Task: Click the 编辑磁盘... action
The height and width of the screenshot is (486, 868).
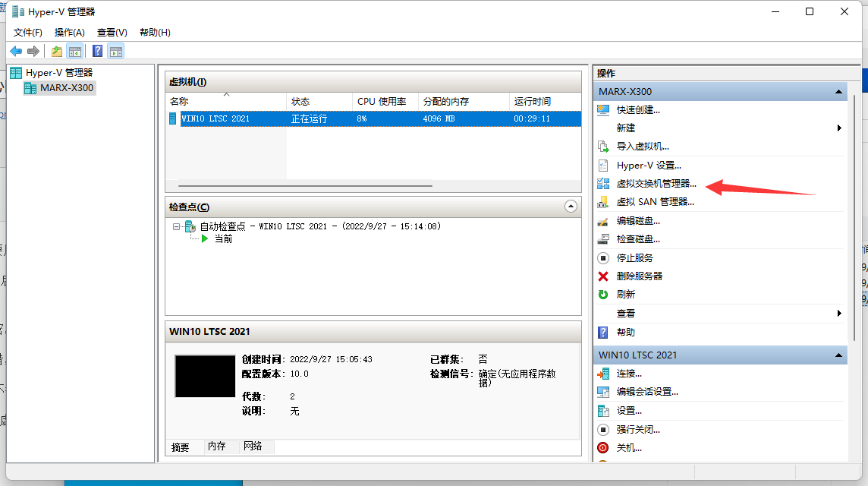Action: (638, 221)
